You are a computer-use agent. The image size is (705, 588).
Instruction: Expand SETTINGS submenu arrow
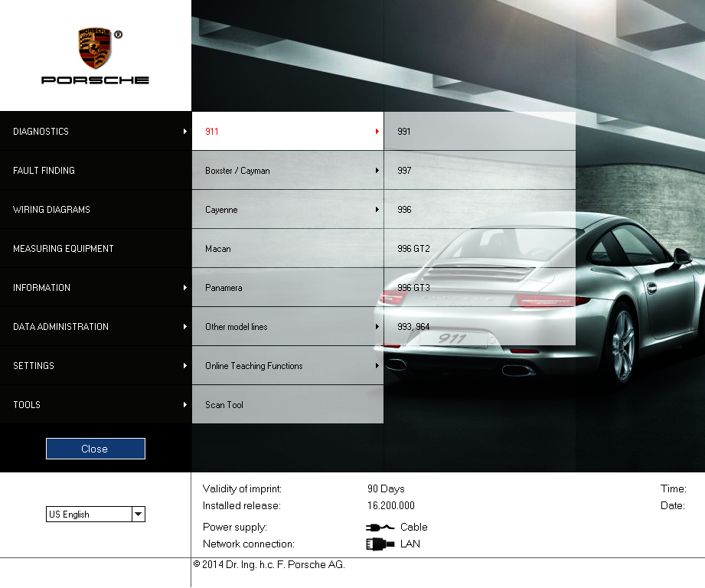click(x=184, y=365)
